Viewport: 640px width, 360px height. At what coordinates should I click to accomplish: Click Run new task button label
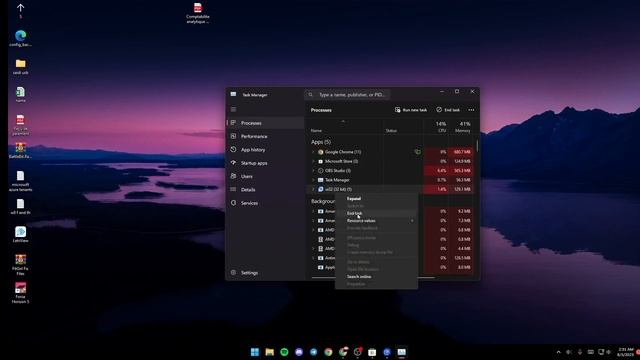415,110
